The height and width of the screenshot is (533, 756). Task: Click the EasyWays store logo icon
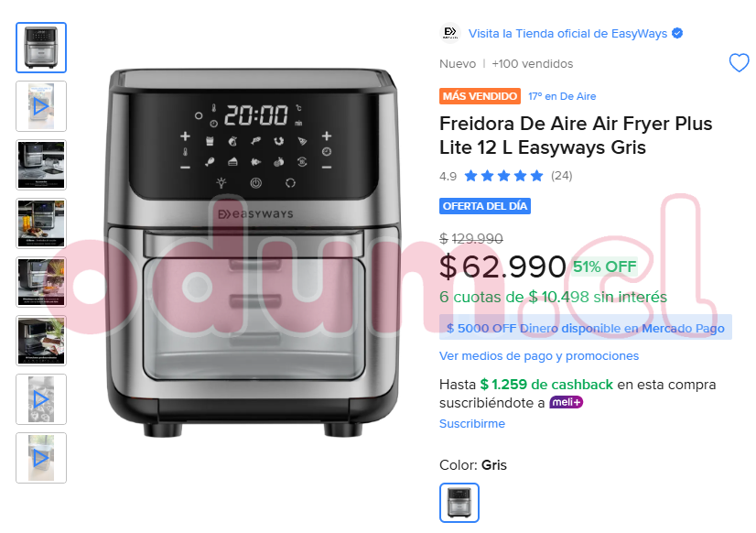(450, 33)
